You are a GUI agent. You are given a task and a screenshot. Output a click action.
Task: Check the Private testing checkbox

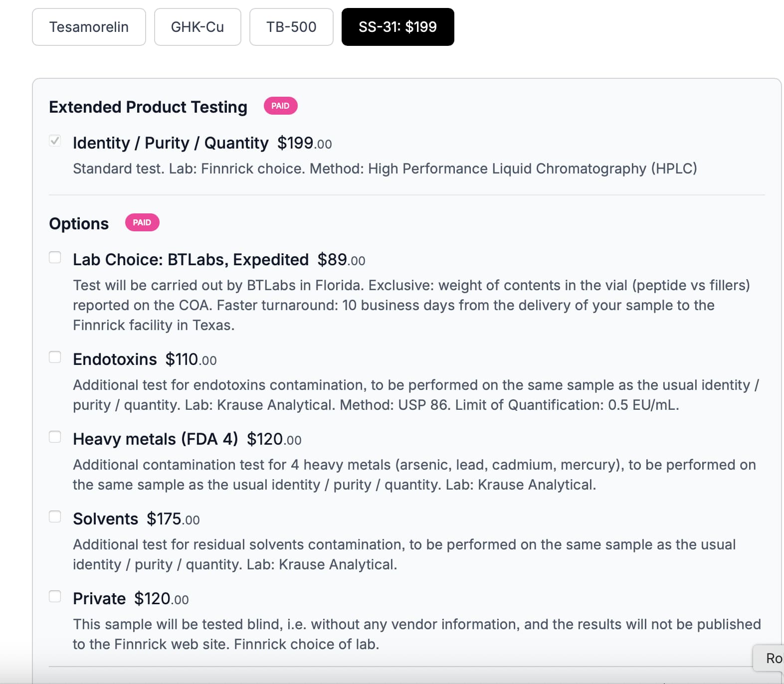(55, 597)
